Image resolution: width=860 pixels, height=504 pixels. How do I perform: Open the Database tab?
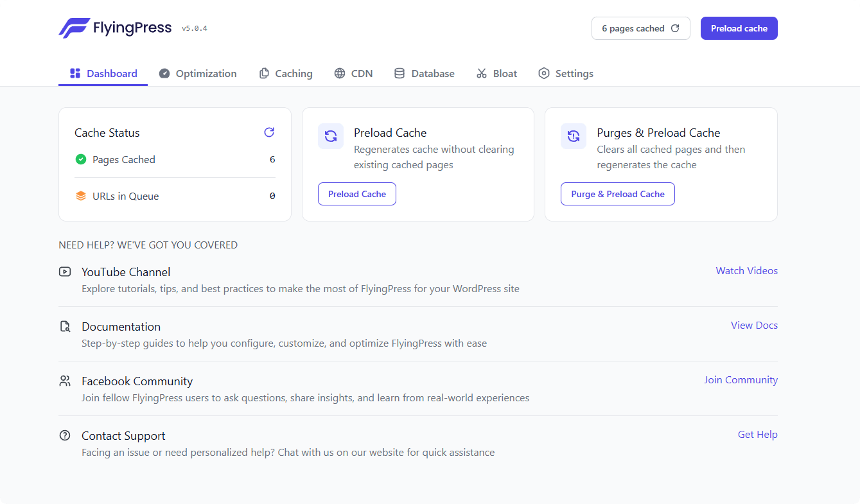pos(424,73)
